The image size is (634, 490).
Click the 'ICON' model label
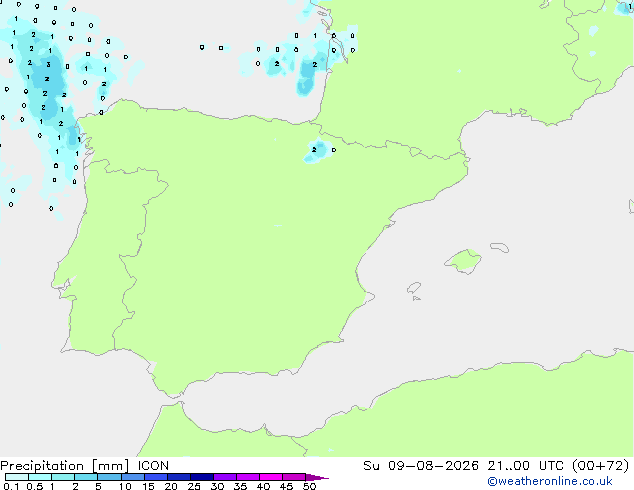coord(153,466)
